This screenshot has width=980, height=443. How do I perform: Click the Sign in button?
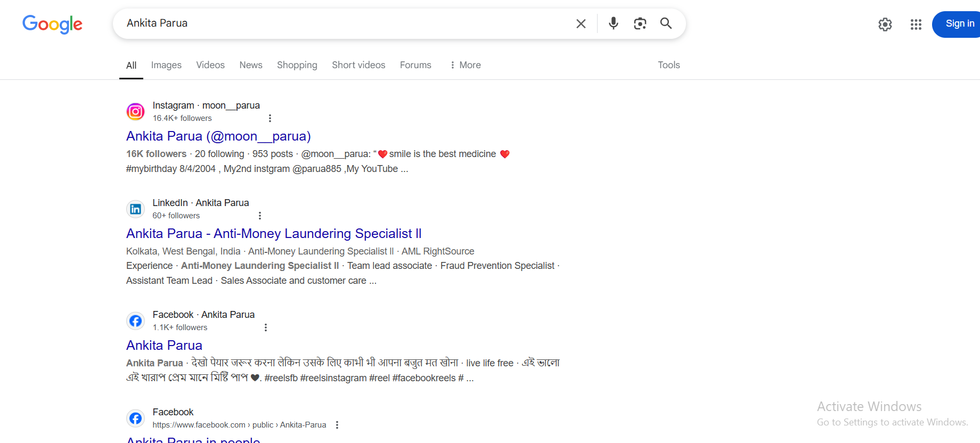[959, 24]
